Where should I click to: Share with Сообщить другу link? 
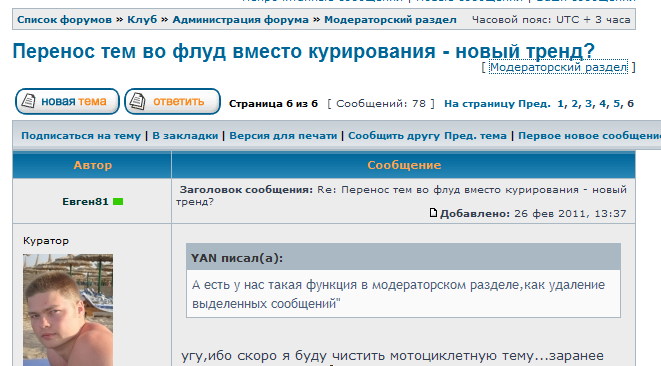(x=395, y=136)
